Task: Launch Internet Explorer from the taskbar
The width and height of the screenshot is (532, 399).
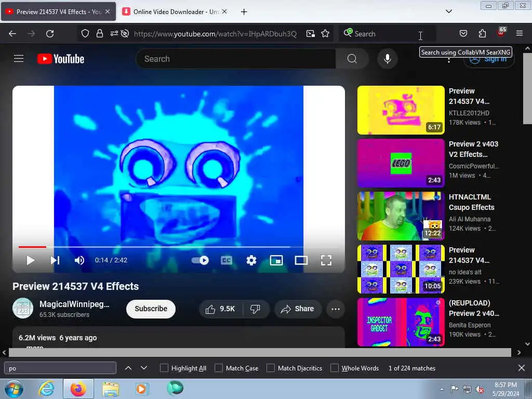Action: click(46, 389)
